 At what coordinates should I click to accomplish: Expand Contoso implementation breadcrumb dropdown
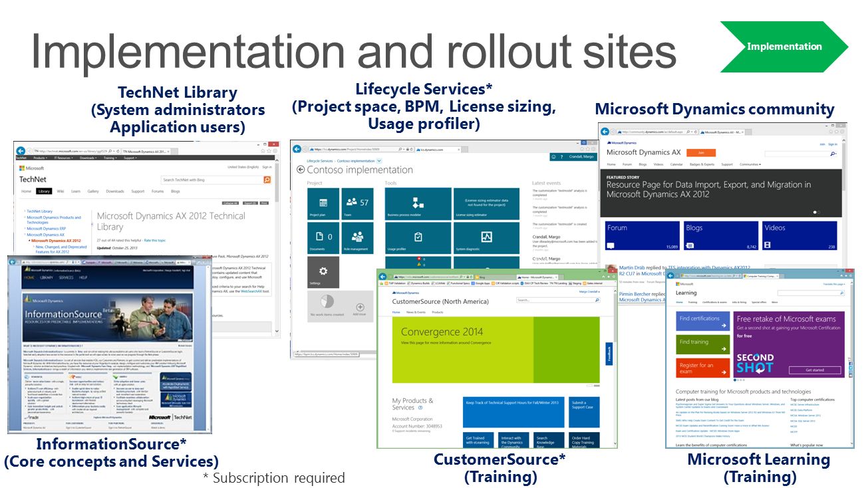[379, 161]
